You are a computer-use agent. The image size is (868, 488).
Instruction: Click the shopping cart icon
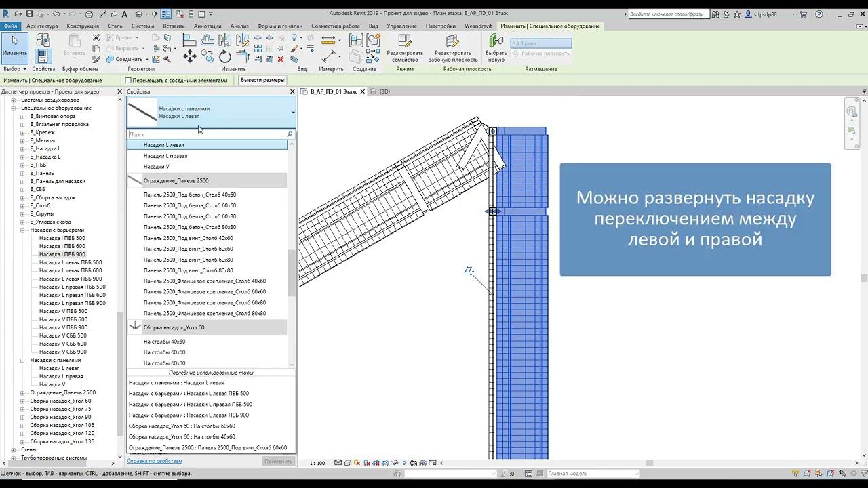pos(803,14)
